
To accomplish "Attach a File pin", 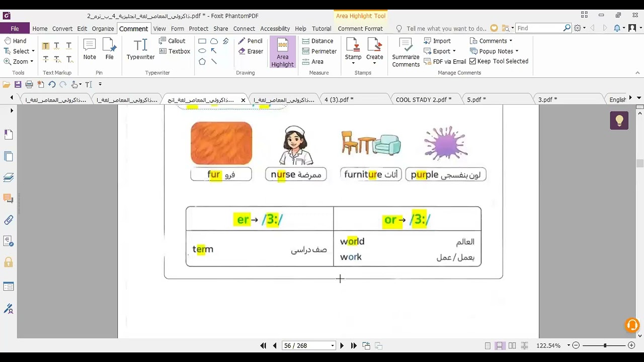I will (x=109, y=49).
